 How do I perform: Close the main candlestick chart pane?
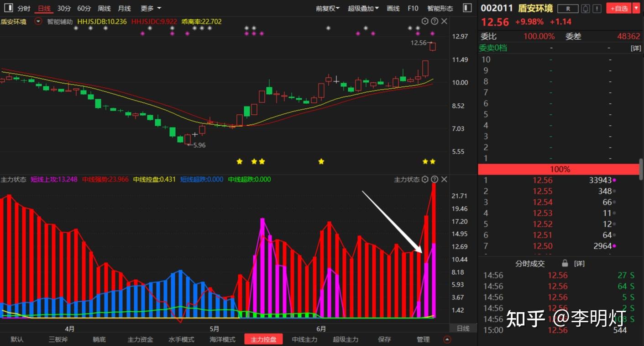pyautogui.click(x=444, y=21)
